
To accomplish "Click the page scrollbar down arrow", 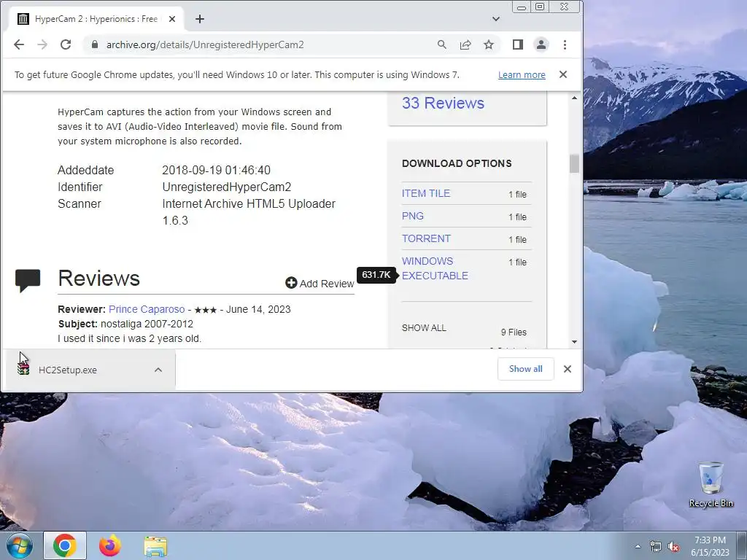I will [574, 342].
